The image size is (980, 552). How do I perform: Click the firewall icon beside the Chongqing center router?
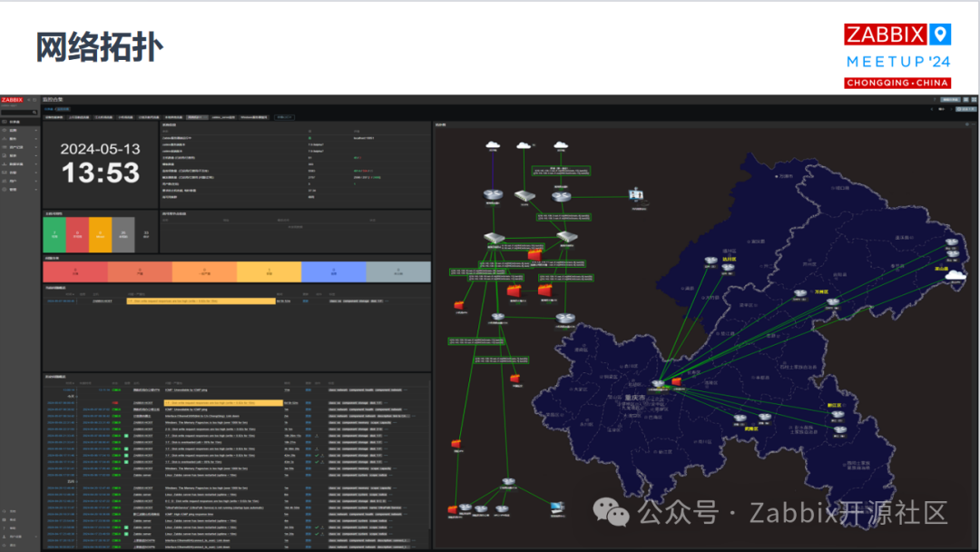(676, 381)
